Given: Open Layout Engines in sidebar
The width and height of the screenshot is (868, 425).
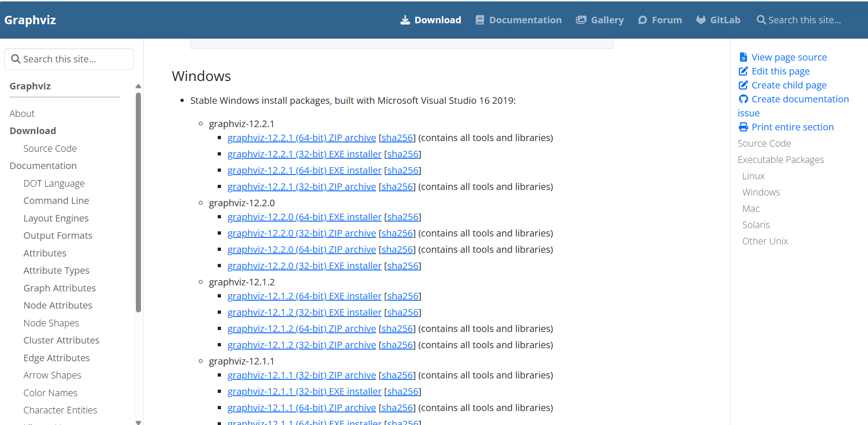Looking at the screenshot, I should [x=56, y=218].
